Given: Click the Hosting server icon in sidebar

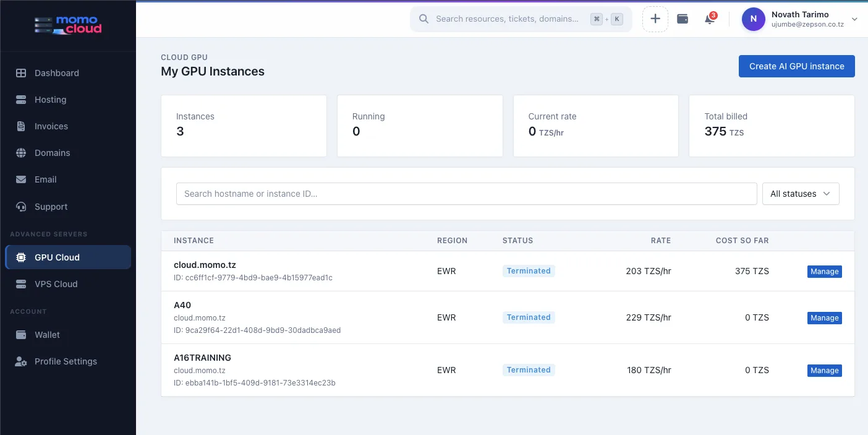Looking at the screenshot, I should (21, 100).
